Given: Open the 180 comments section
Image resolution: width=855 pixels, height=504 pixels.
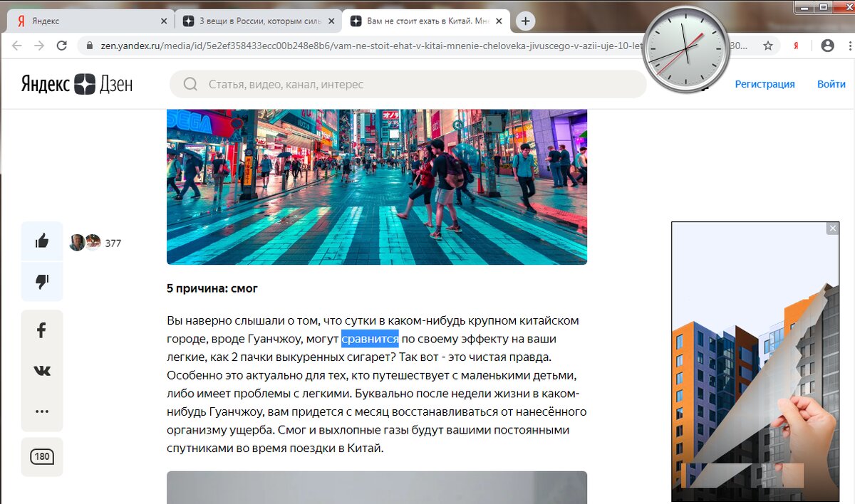Looking at the screenshot, I should tap(41, 456).
